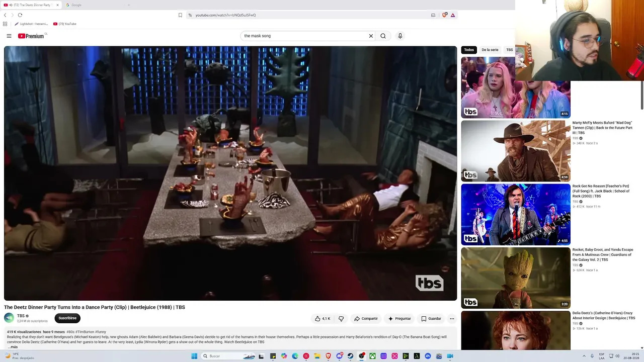Image resolution: width=644 pixels, height=362 pixels.
Task: Open the YouTube guide hamburger menu
Action: pos(9,36)
